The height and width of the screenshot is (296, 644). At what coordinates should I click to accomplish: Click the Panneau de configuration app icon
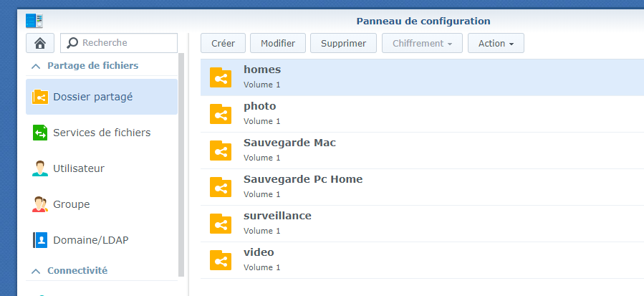pyautogui.click(x=34, y=21)
